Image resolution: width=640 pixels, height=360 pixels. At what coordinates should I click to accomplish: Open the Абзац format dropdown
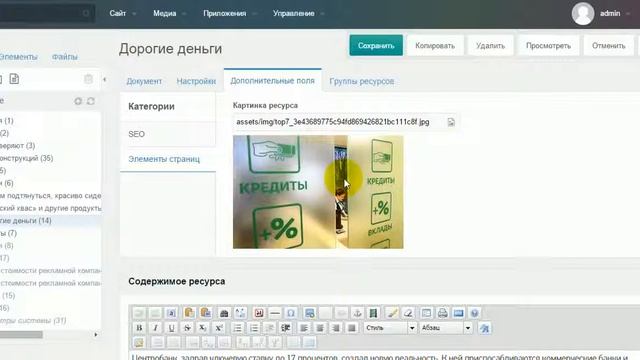tap(446, 328)
